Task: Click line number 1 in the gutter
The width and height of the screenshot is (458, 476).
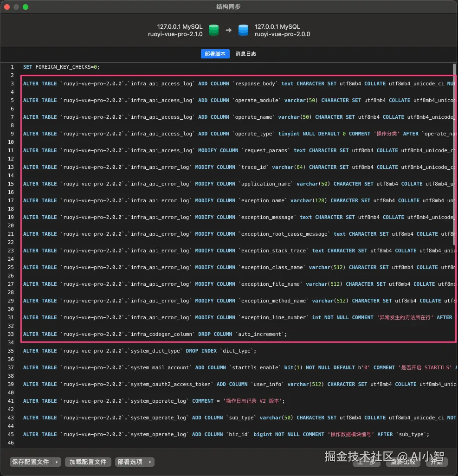Action: [12, 67]
